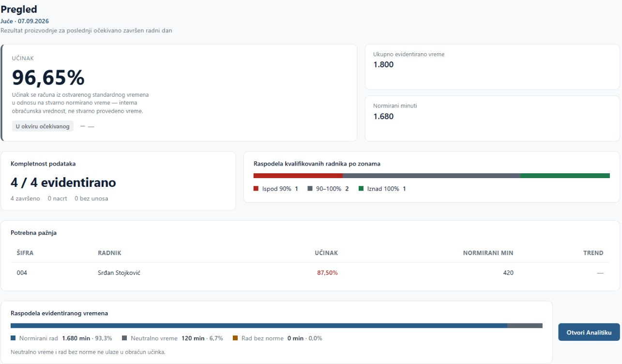Click the Raspodela evidentiranog vremena title

(x=59, y=313)
